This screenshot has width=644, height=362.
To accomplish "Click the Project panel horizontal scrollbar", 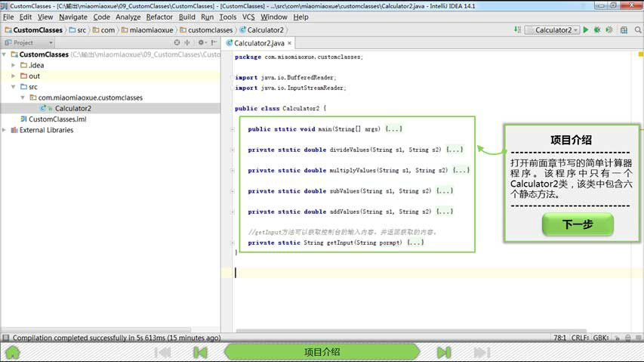I will coord(97,330).
